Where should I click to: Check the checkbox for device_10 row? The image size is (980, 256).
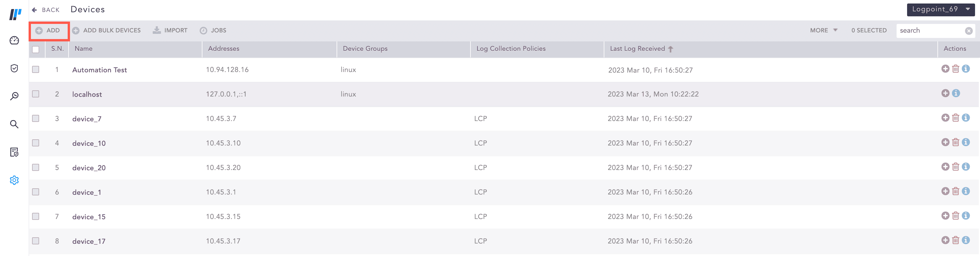coord(35,143)
